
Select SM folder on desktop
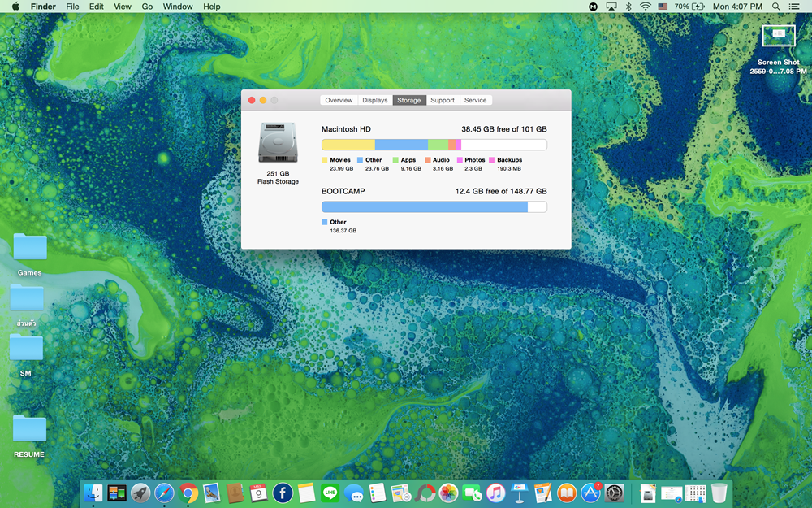(x=26, y=354)
